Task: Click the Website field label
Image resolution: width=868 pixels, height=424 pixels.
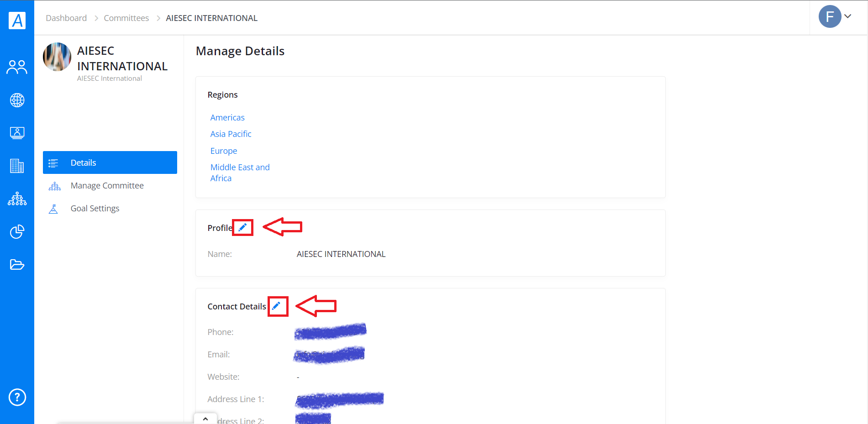Action: [223, 377]
